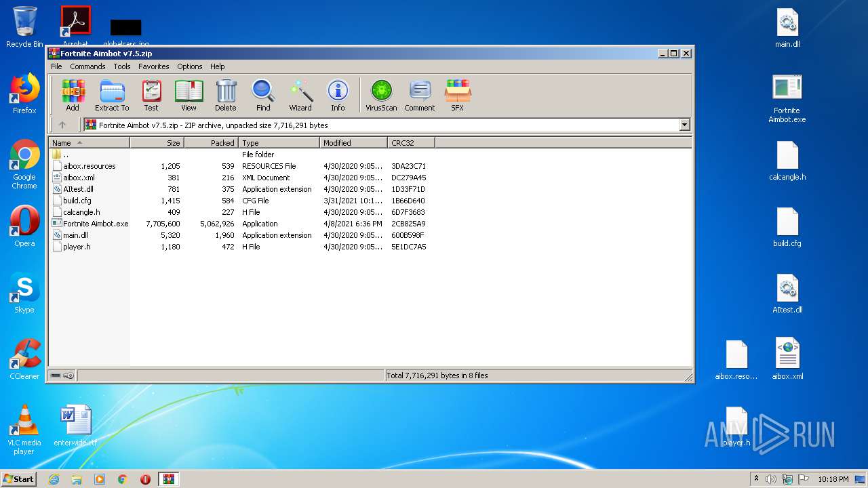Open Recycle Bin desktop icon
Screen dimensions: 868x488
[24, 27]
